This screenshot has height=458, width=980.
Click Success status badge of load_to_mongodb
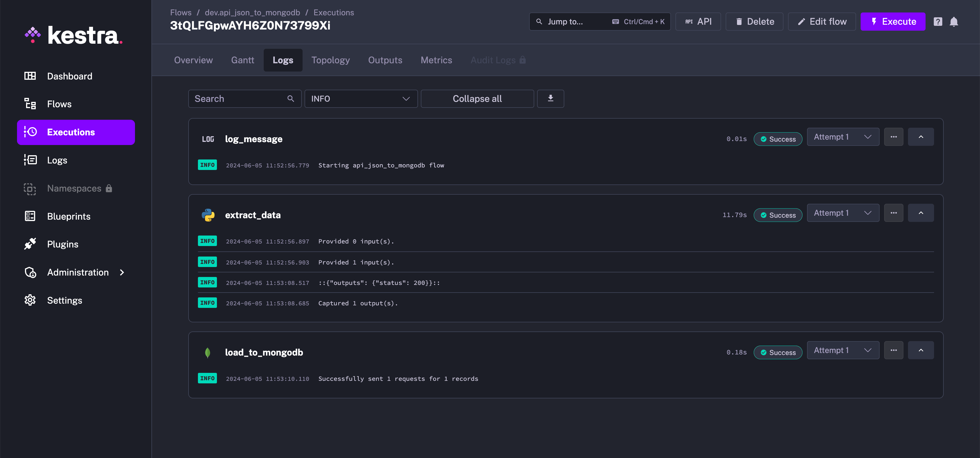click(778, 352)
